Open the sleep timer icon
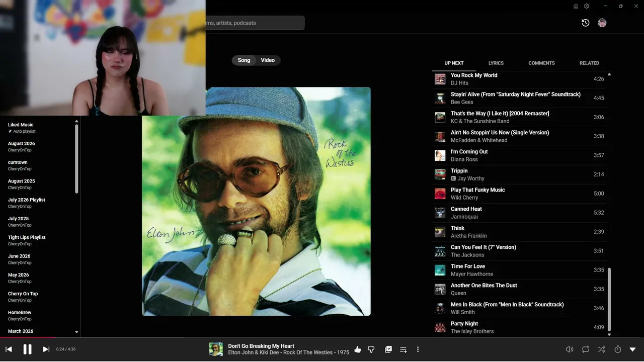644x362 pixels. pyautogui.click(x=618, y=349)
